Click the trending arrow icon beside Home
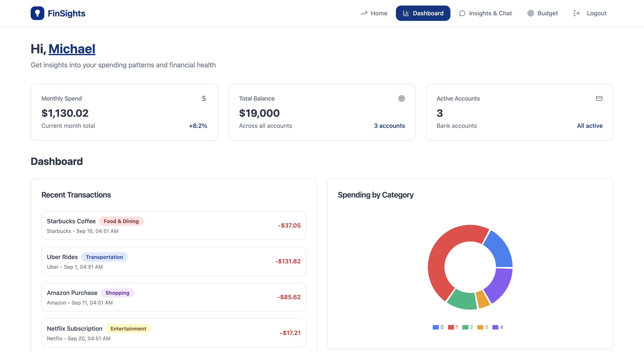644x352 pixels. click(x=364, y=13)
